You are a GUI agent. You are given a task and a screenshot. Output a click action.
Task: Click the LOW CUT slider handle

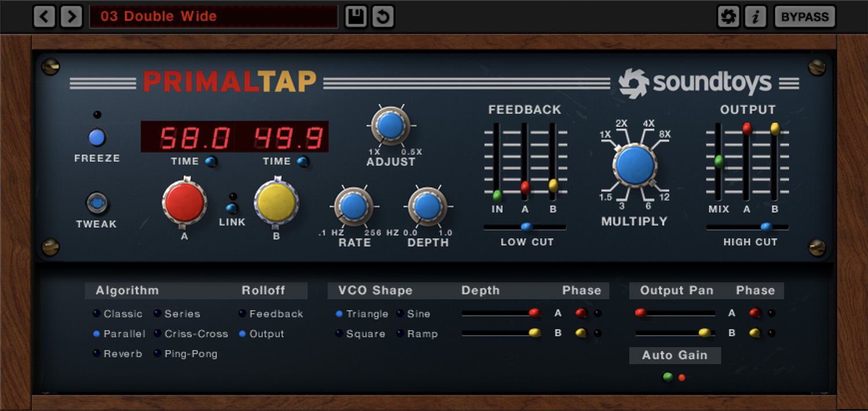click(526, 227)
